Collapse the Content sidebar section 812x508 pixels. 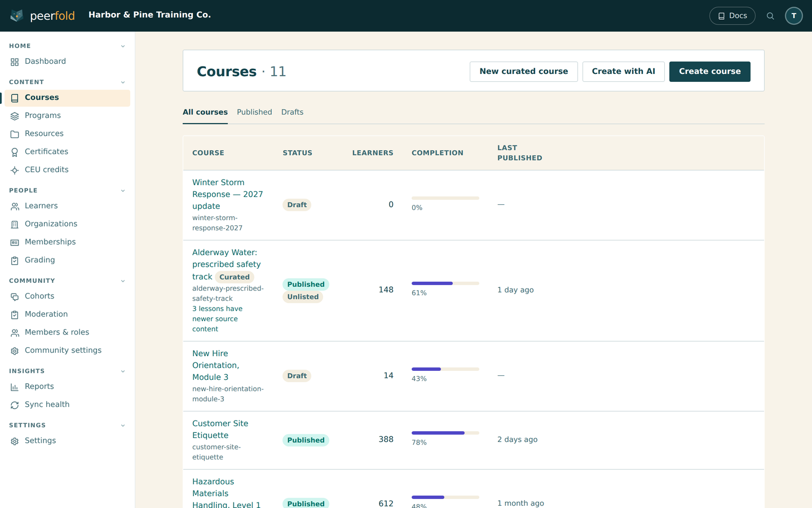(x=123, y=82)
